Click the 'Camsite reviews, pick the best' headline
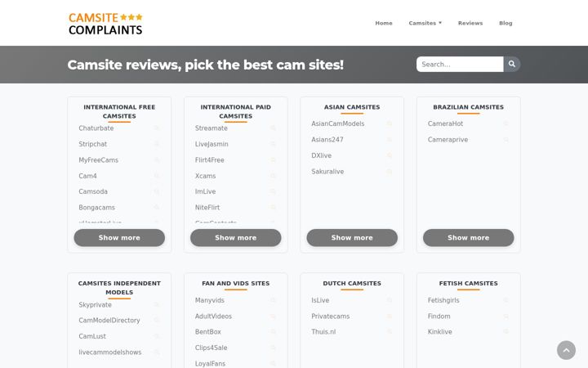588x368 pixels. 206,65
